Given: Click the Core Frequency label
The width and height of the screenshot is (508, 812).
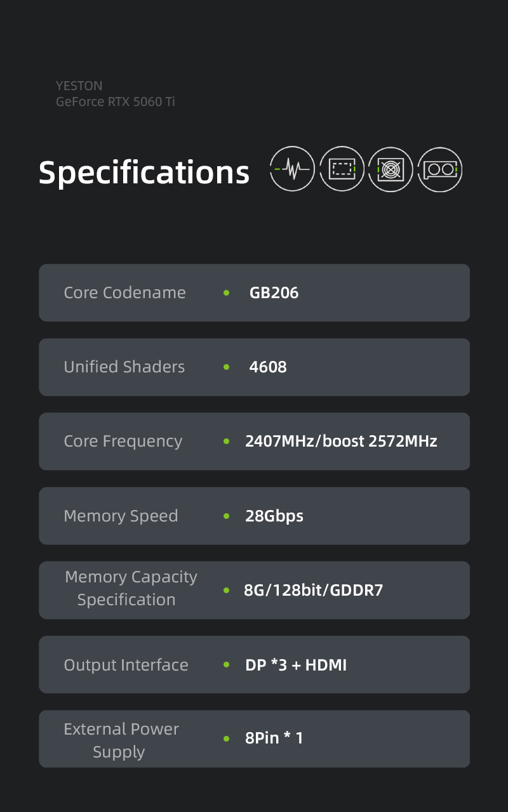Looking at the screenshot, I should pos(123,441).
